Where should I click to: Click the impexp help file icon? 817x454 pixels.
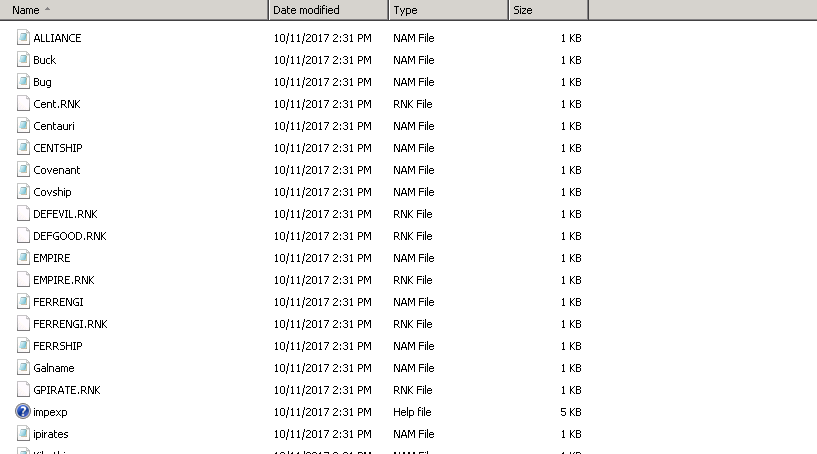[23, 412]
